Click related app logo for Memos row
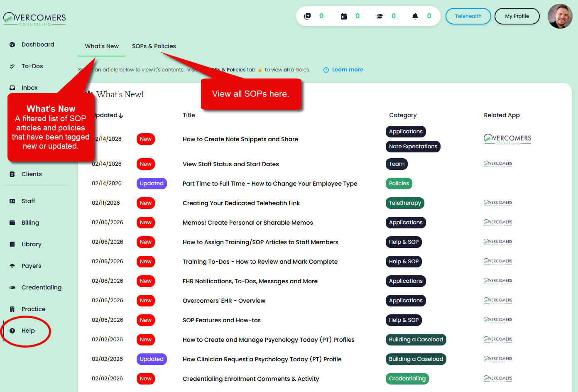Viewport: 578px width, 392px height. click(x=498, y=223)
